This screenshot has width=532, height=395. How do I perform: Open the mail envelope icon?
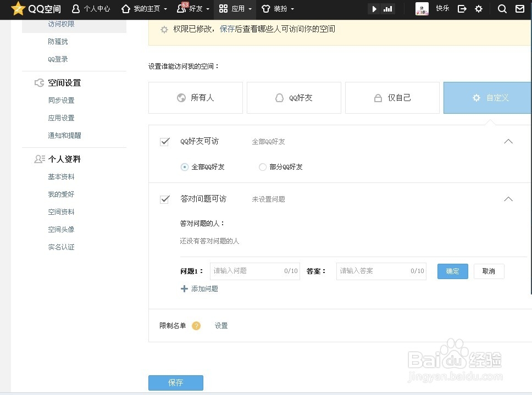pyautogui.click(x=520, y=9)
